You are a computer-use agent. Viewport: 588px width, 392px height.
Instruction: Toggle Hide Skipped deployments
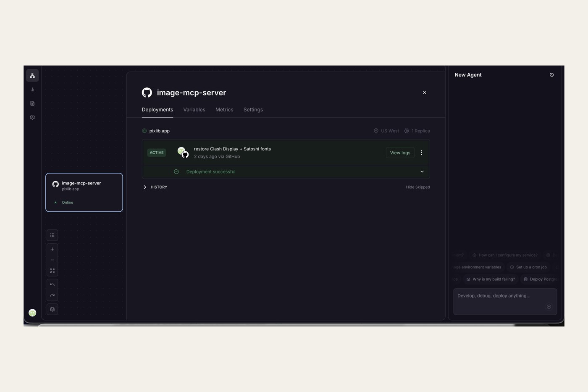tap(418, 187)
